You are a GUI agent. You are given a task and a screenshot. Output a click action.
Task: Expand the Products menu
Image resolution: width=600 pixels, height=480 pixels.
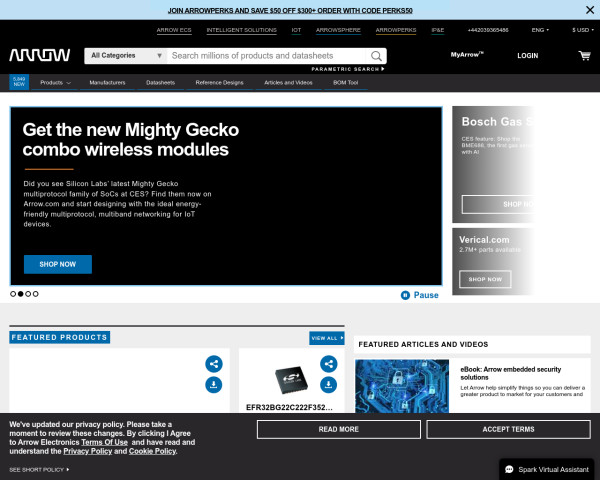pyautogui.click(x=55, y=83)
